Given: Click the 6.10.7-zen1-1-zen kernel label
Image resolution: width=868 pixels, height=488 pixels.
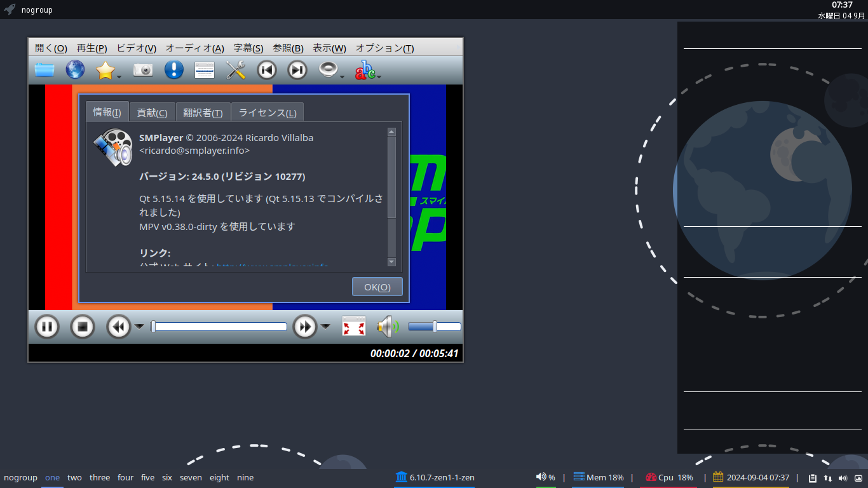Looking at the screenshot, I should [442, 477].
